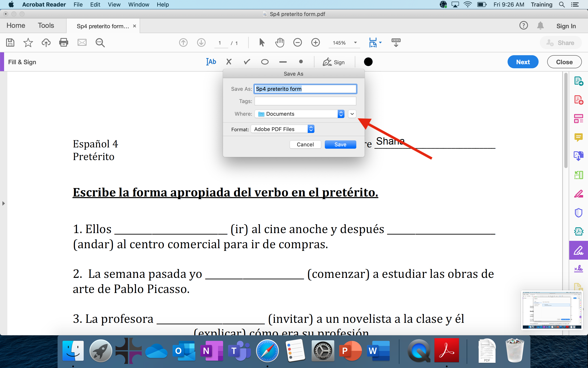Select the circle shape tool
588x368 pixels.
(x=265, y=62)
